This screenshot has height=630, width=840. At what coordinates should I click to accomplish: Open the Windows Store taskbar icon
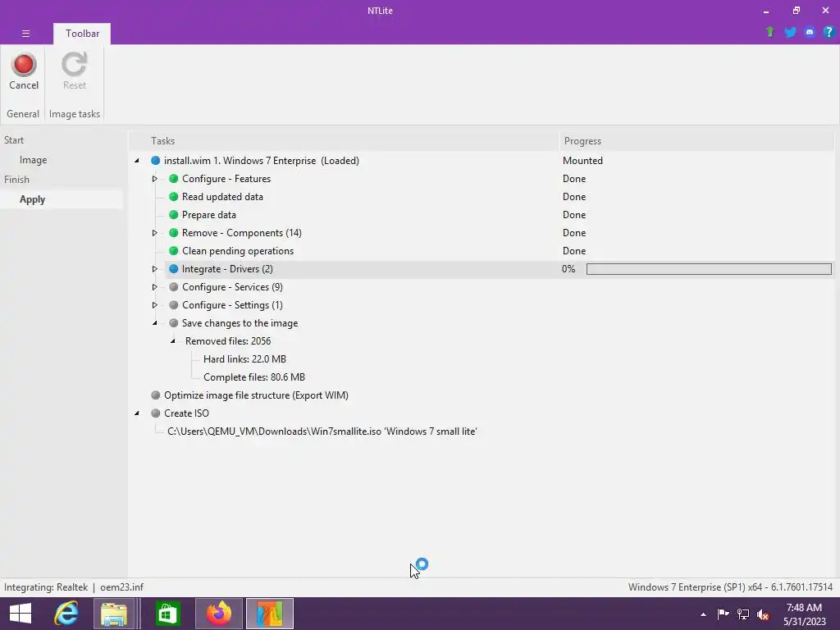coord(167,614)
